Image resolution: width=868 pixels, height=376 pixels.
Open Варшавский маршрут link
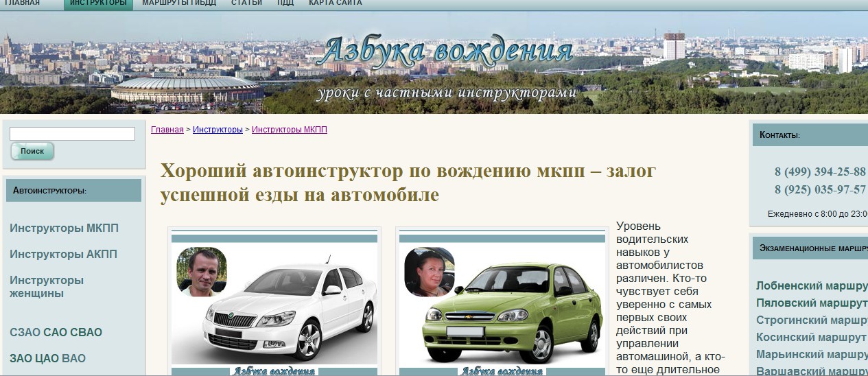[812, 371]
